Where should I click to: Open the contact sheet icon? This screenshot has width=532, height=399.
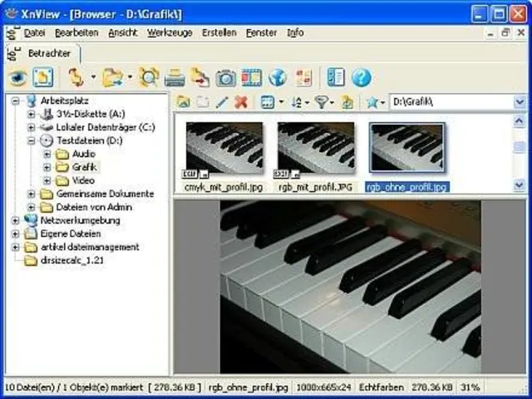[303, 77]
